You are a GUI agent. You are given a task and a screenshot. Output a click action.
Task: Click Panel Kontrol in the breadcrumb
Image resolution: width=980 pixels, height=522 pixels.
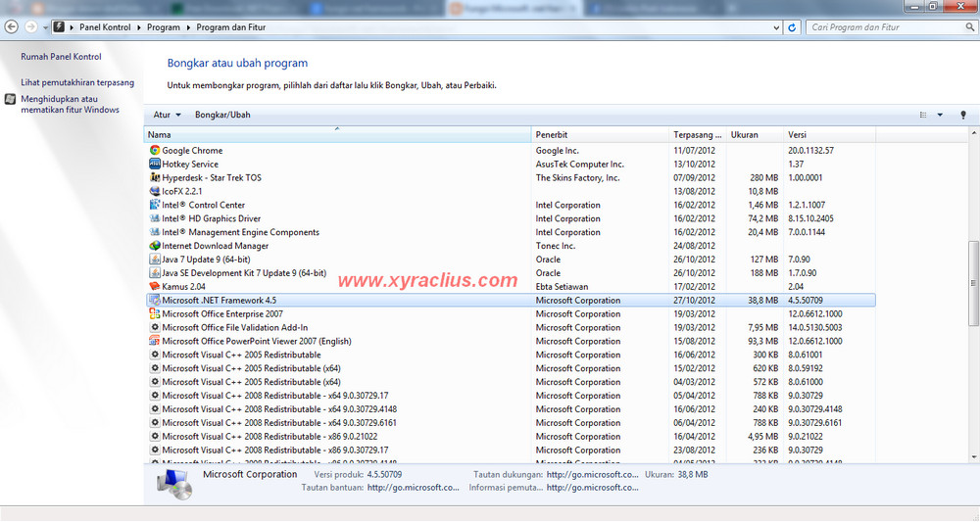(x=105, y=27)
